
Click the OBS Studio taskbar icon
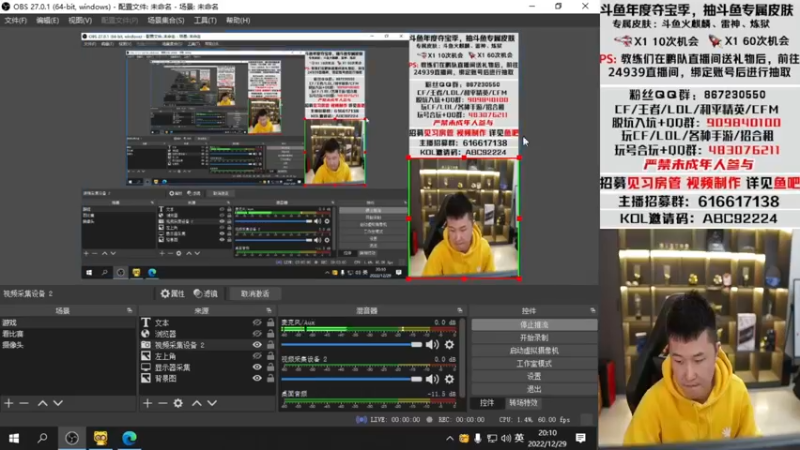72,438
